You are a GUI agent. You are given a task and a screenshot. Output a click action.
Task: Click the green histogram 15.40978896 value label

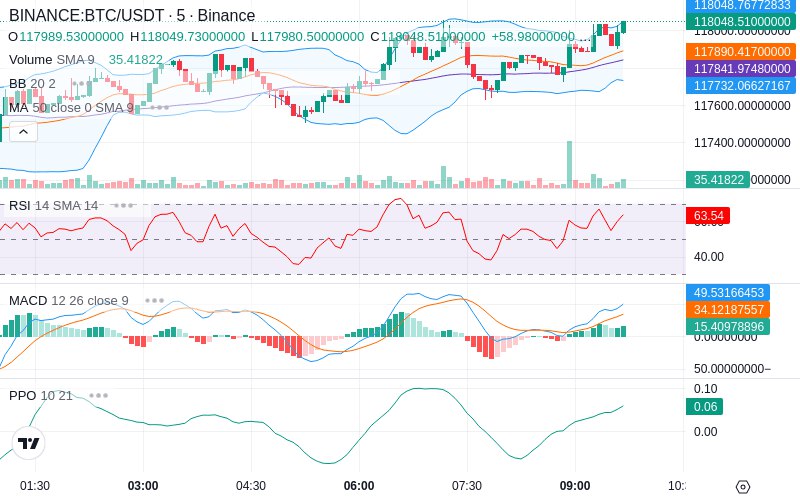[728, 327]
